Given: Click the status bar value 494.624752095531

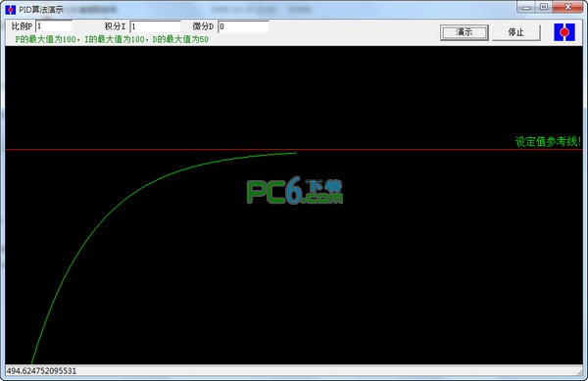Looking at the screenshot, I should coord(41,371).
